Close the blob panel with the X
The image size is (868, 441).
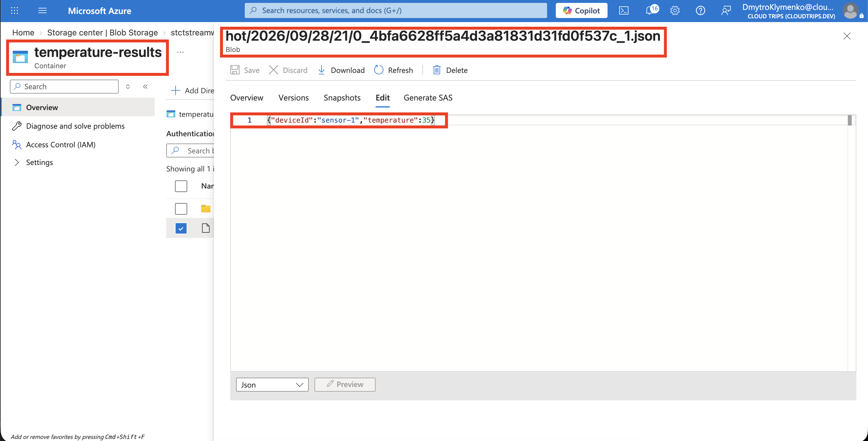coord(847,36)
